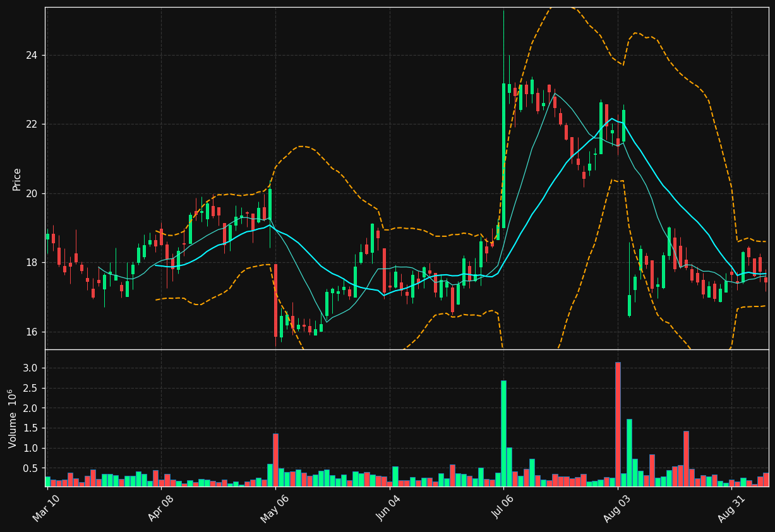775x532 pixels.
Task: Click the volume axis value 1.0
Action: click(32, 449)
